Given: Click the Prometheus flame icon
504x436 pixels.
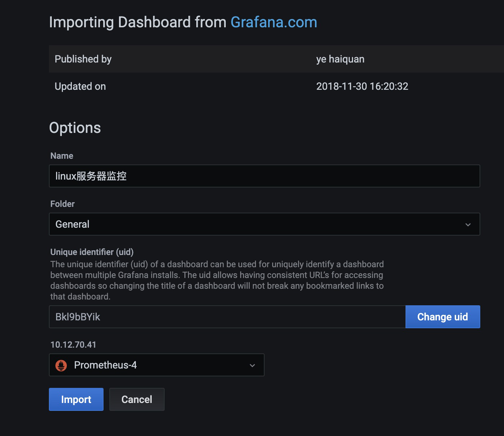Looking at the screenshot, I should (61, 365).
